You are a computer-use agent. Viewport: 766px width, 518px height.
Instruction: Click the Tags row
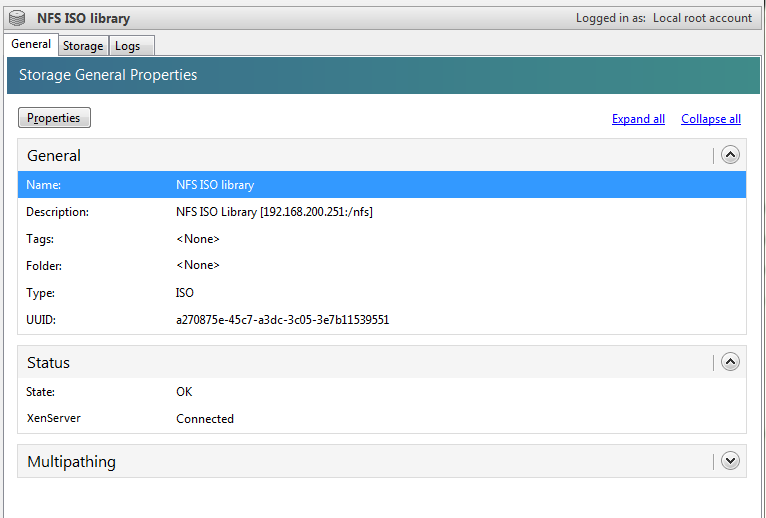click(381, 239)
